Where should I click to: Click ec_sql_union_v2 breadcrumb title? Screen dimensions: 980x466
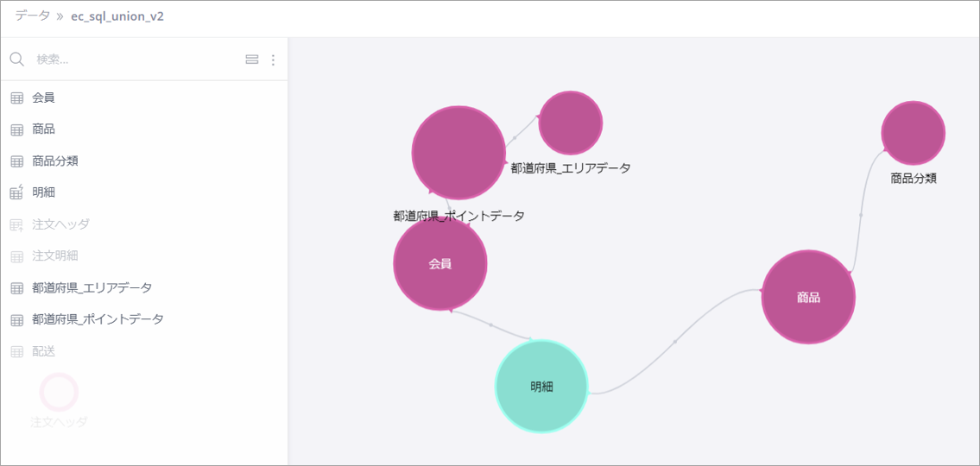pos(118,17)
